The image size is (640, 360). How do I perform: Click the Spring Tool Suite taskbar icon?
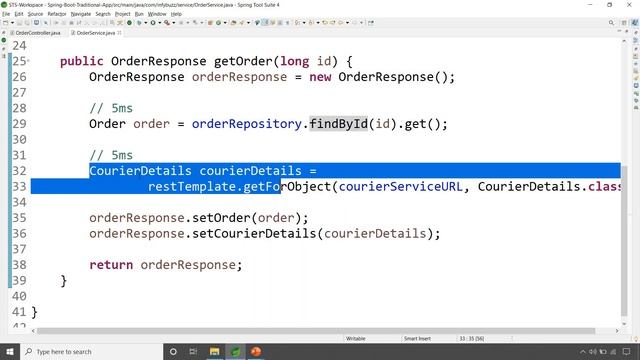coord(235,351)
